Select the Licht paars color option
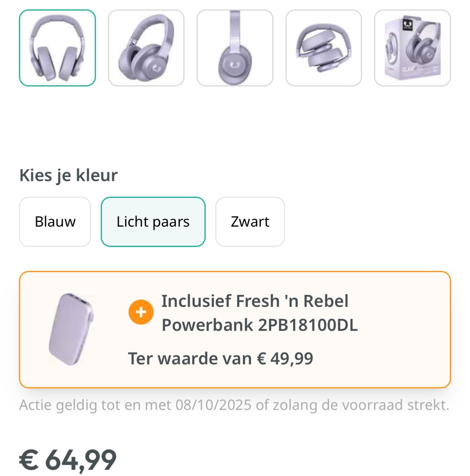Image resolution: width=470 pixels, height=476 pixels. [x=153, y=222]
